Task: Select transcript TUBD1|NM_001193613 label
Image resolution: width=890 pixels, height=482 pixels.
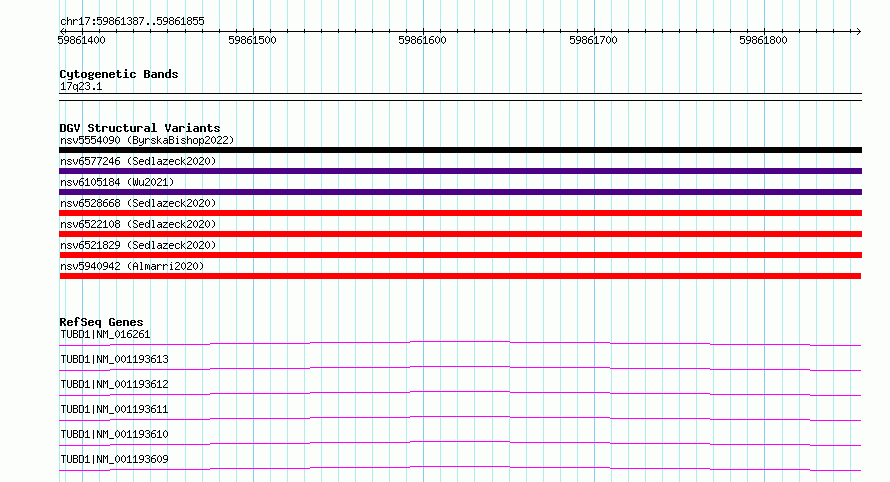Action: 114,359
